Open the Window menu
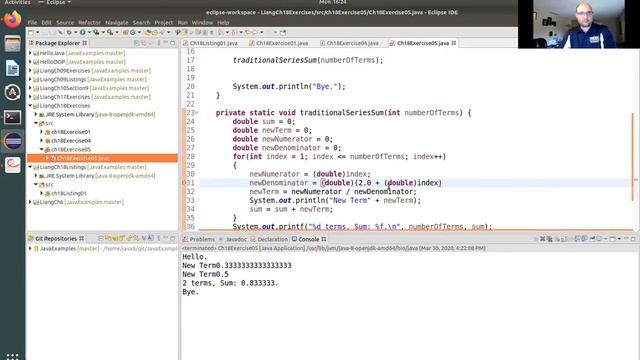This screenshot has height=360, width=640. [202, 22]
